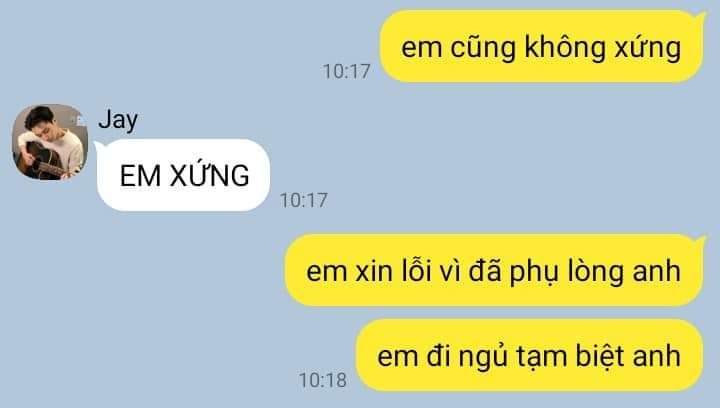Open Jay's profile picture avatar
This screenshot has height=408, width=720.
point(50,142)
